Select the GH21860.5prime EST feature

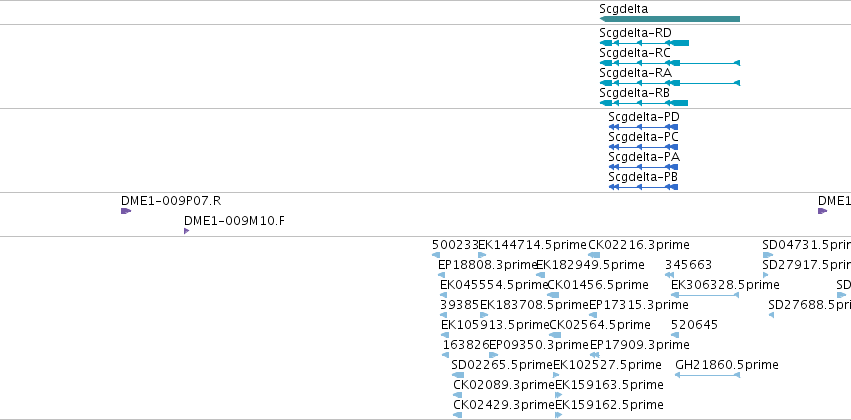[707, 375]
